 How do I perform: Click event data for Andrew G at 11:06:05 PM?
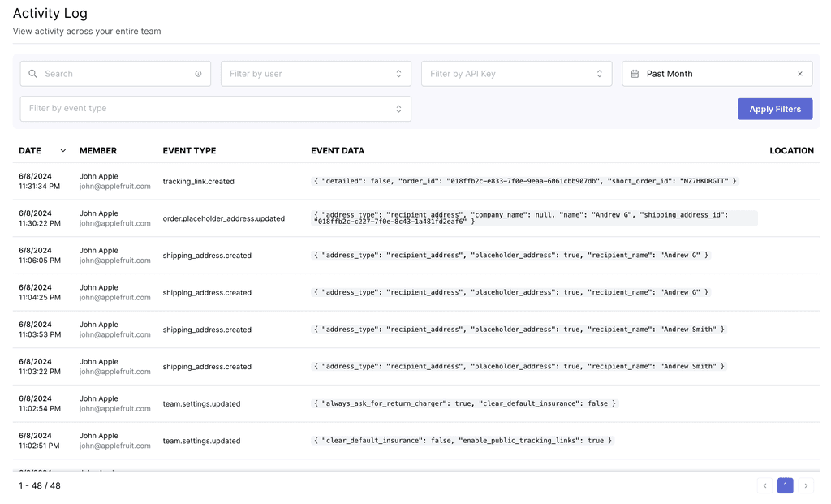[511, 255]
